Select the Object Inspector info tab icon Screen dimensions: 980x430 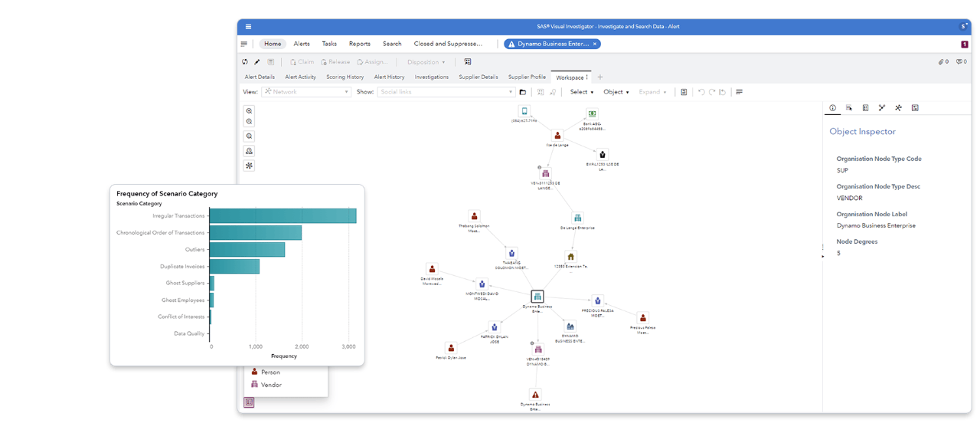[833, 108]
